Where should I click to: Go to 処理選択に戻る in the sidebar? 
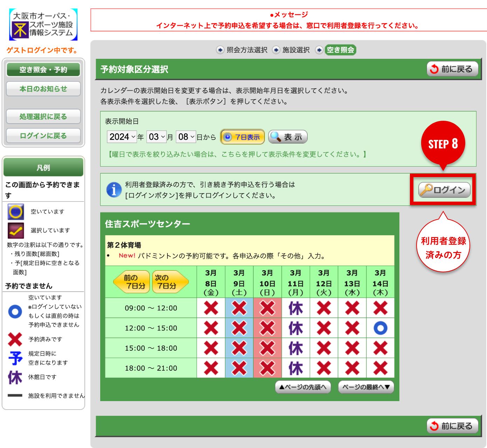pyautogui.click(x=43, y=117)
